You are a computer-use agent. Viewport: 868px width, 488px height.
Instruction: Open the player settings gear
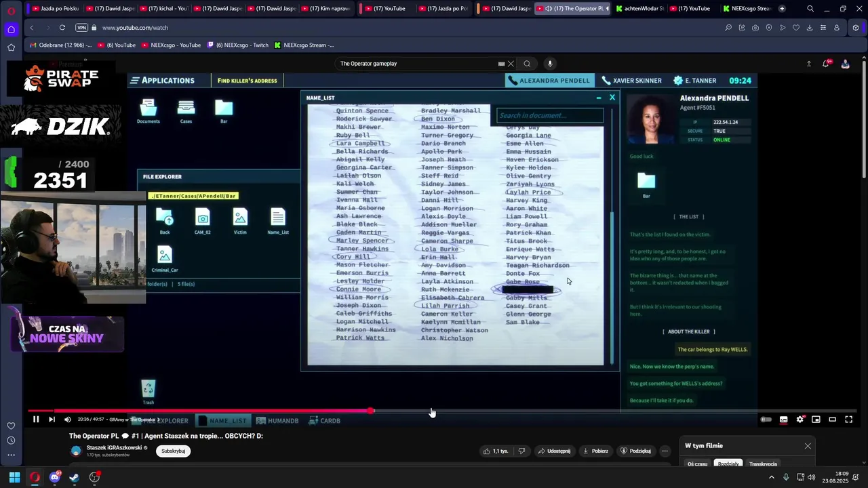point(800,420)
